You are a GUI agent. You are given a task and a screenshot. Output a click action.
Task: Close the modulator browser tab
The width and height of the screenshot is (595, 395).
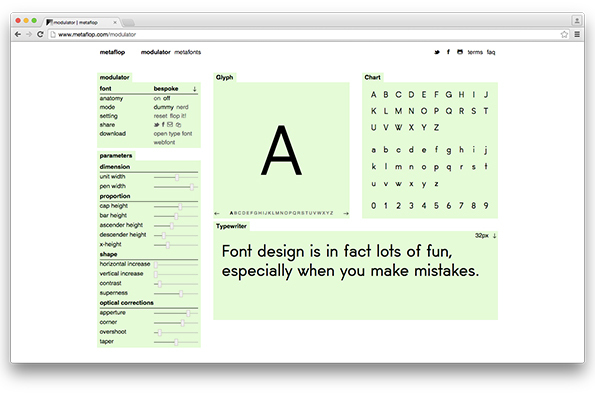point(115,22)
